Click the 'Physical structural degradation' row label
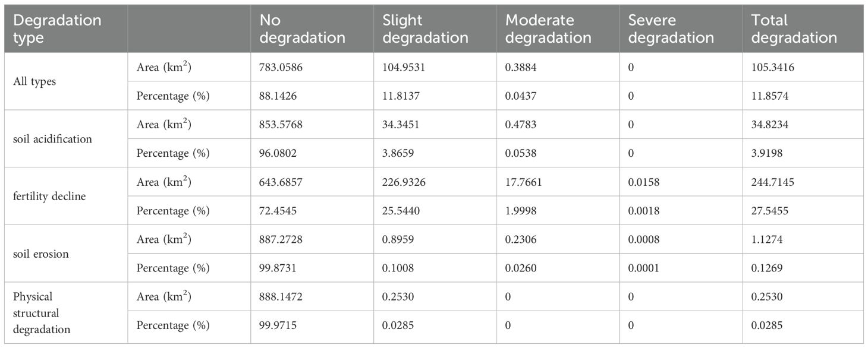The height and width of the screenshot is (348, 868). tap(42, 312)
